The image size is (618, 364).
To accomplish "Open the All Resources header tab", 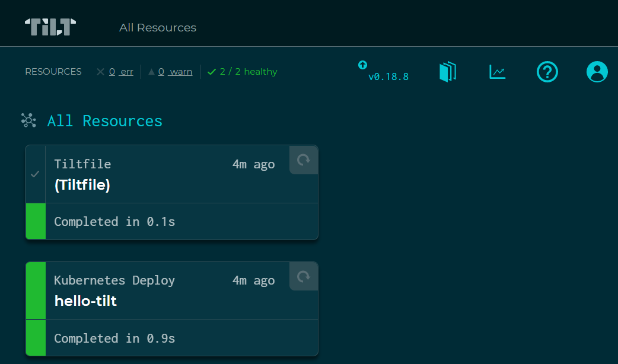I will [x=158, y=28].
